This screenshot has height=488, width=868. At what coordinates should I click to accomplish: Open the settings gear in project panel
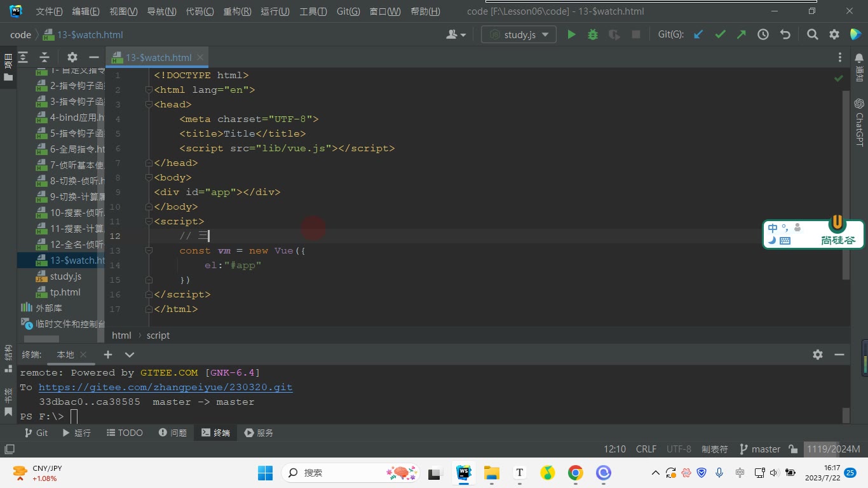point(72,57)
